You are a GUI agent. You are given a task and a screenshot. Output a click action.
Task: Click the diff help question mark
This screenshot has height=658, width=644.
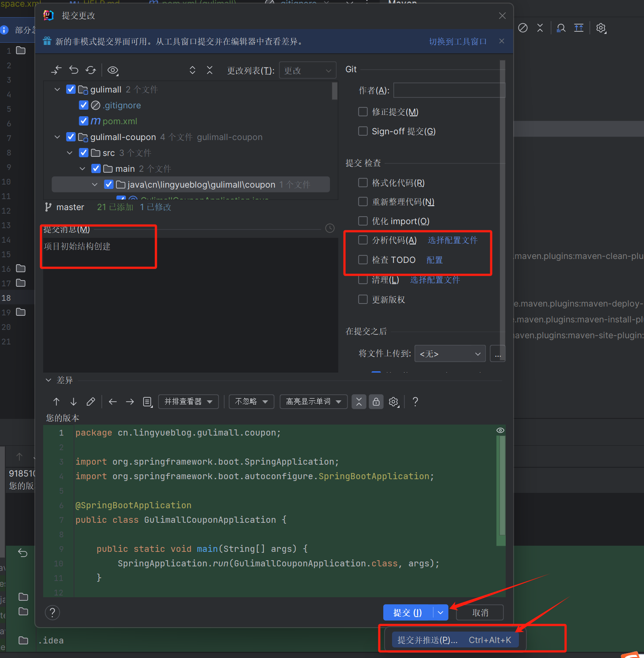pyautogui.click(x=415, y=402)
